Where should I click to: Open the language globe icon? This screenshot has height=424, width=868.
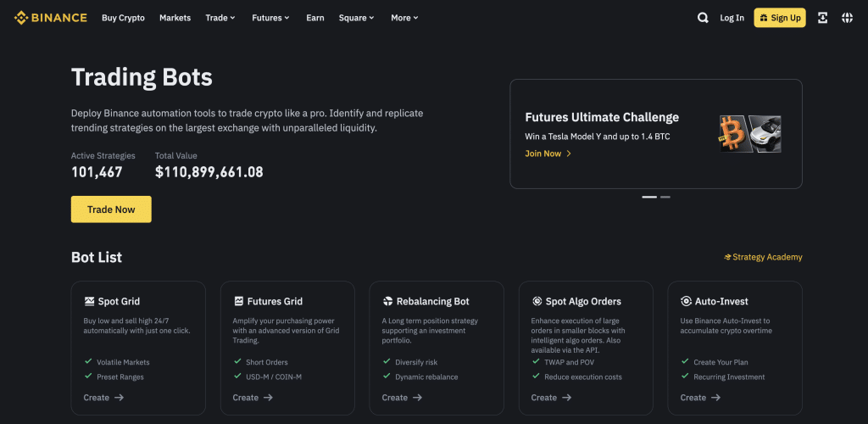[847, 18]
